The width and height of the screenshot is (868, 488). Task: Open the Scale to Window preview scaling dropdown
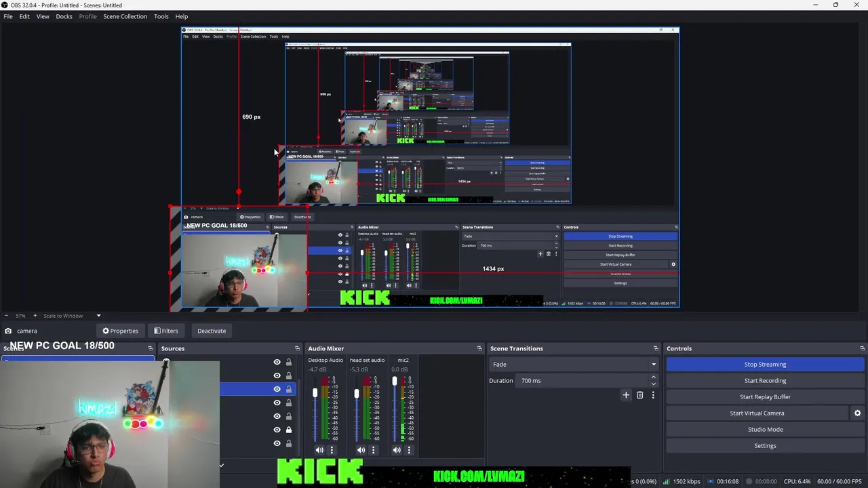tap(73, 316)
